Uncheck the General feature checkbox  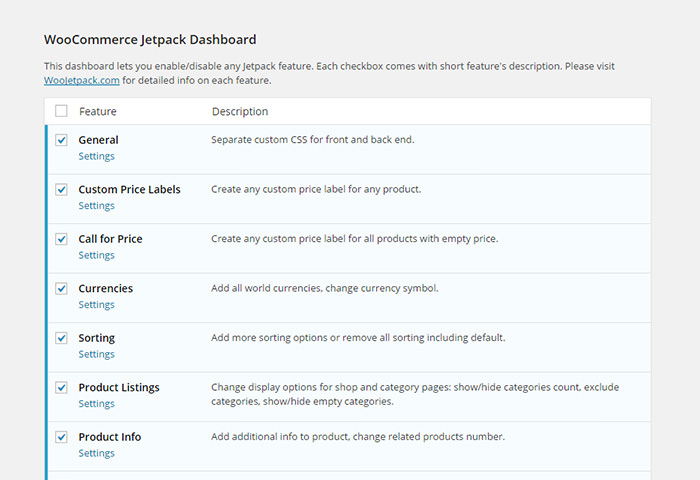tap(61, 140)
